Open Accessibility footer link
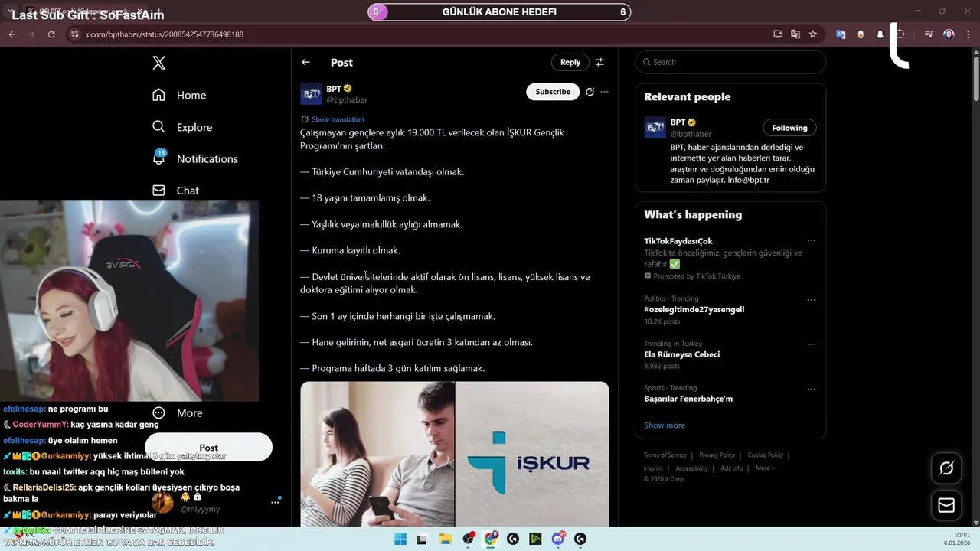 pos(692,468)
